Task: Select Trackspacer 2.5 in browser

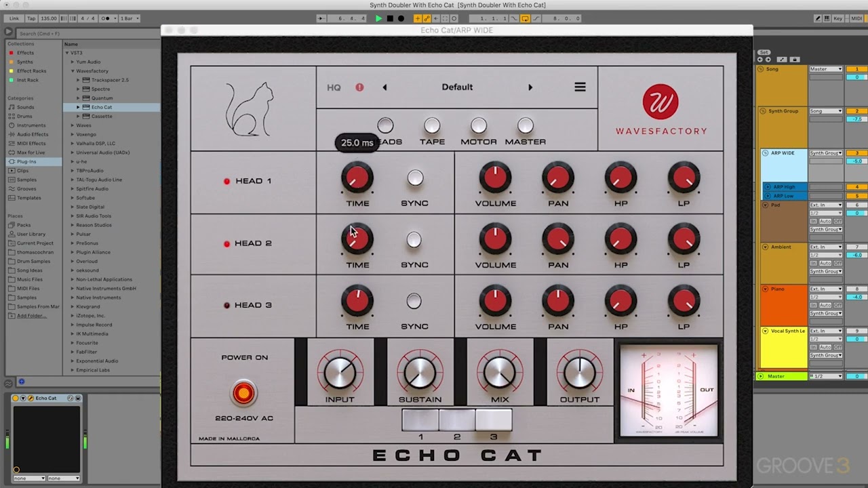Action: [110, 80]
